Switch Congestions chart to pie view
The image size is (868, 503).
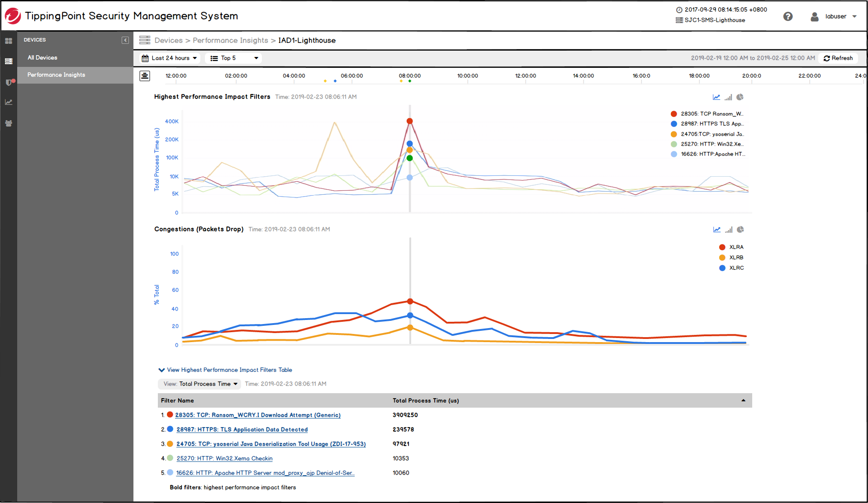(740, 230)
